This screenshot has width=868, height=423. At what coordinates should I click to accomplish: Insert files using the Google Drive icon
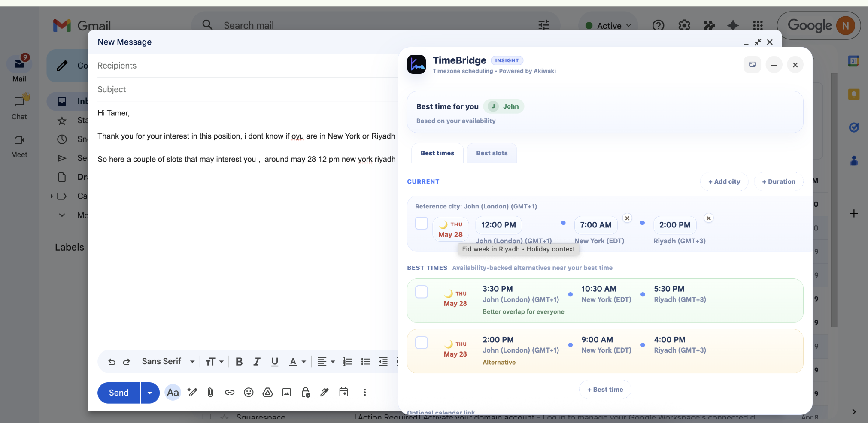pyautogui.click(x=267, y=393)
